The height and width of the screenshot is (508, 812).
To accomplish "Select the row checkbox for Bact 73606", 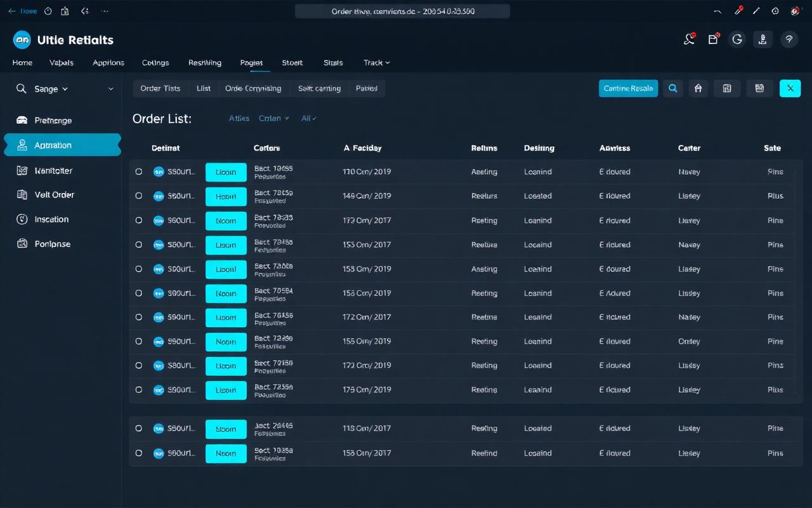I will pos(139,269).
